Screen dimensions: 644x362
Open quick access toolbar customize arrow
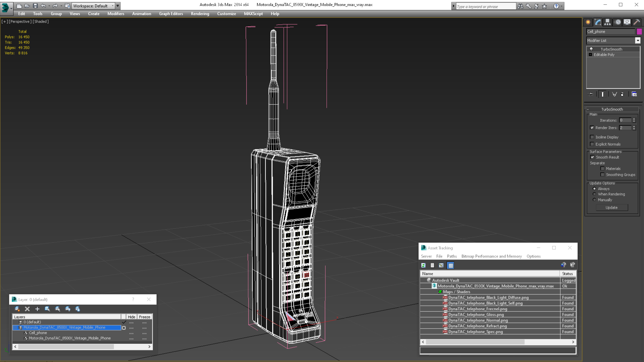117,6
